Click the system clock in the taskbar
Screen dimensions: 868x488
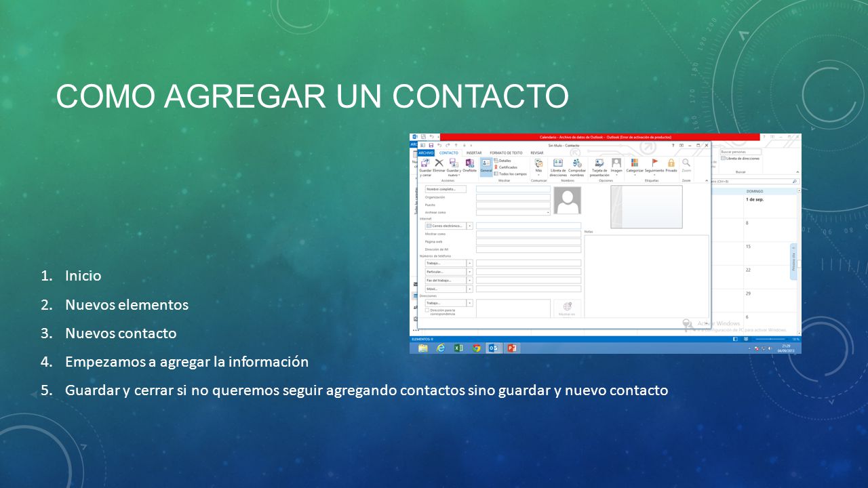tap(786, 348)
